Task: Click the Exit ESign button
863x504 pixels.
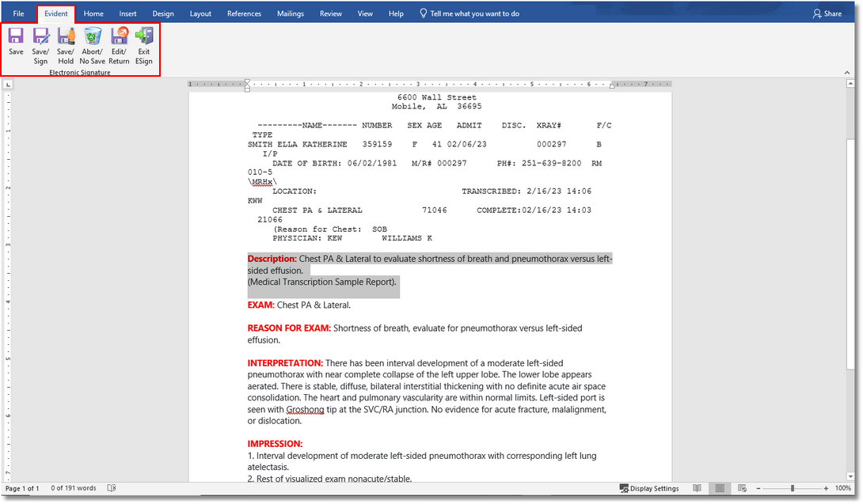Action: (x=144, y=46)
